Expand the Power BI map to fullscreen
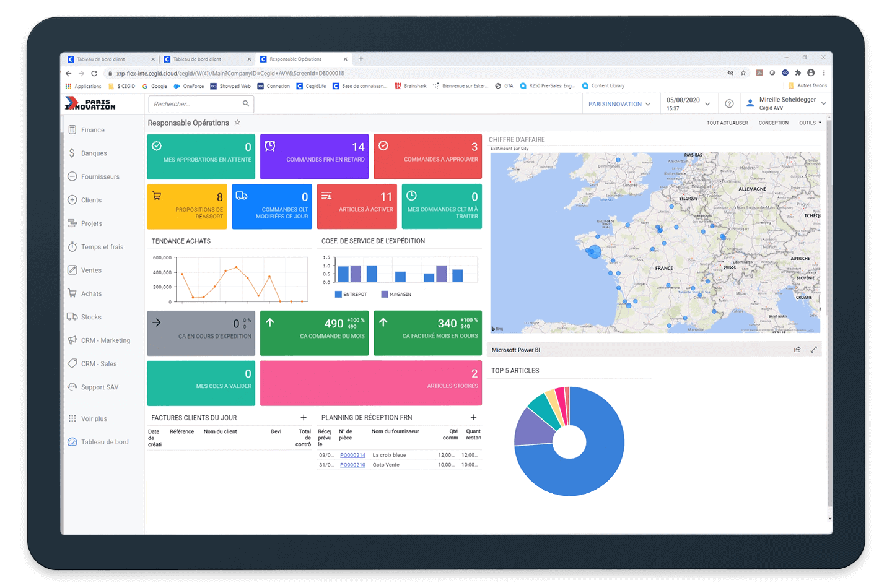Viewport: 892px width, 588px height. [813, 350]
